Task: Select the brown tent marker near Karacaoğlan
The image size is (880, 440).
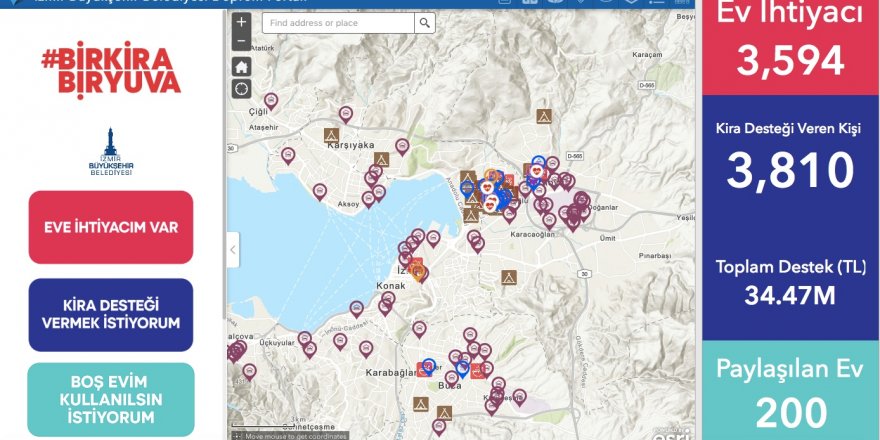Action: pos(508,274)
